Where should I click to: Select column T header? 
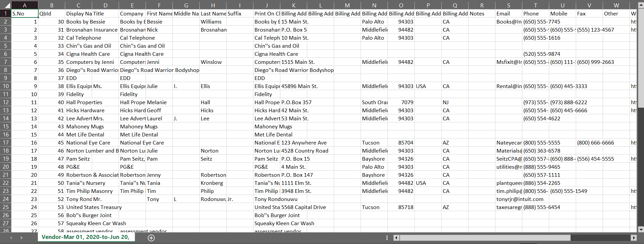(535, 5)
